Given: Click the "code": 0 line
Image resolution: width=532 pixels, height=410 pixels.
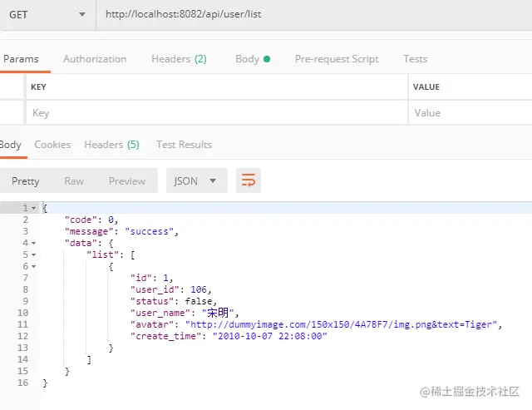Looking at the screenshot, I should coord(91,220).
